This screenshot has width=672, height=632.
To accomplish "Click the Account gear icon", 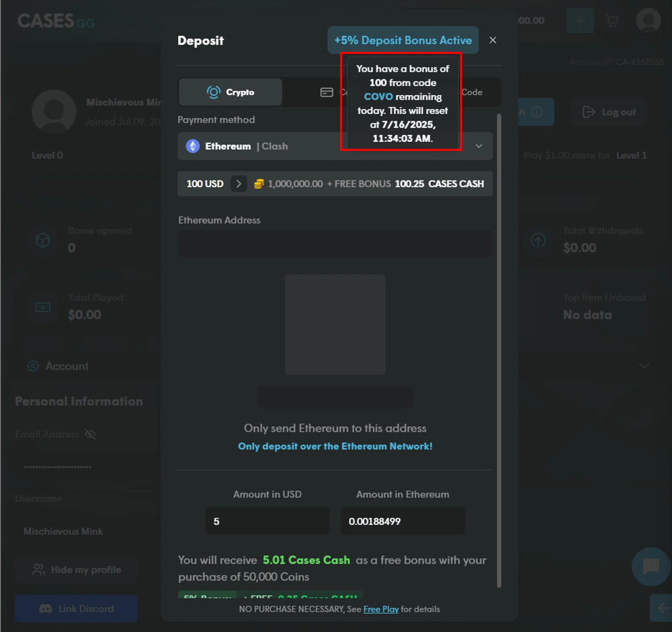I will pos(33,366).
